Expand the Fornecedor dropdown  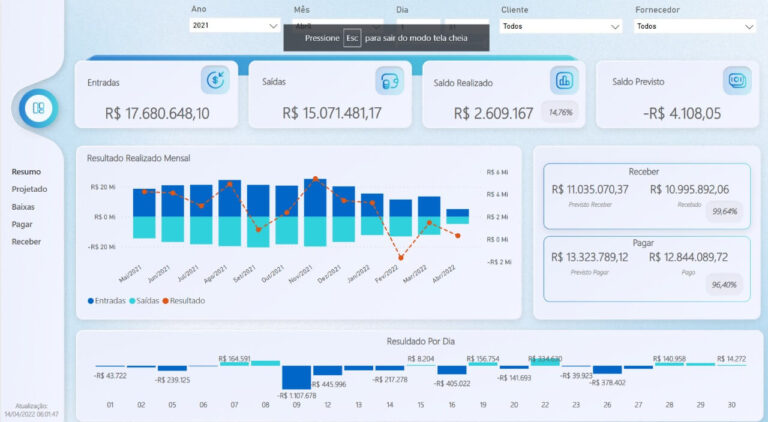pyautogui.click(x=695, y=26)
